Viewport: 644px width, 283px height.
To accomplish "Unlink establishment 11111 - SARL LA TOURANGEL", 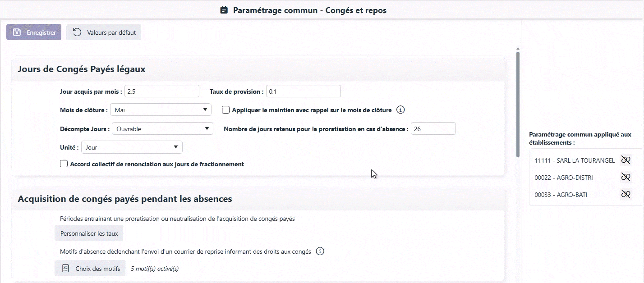I will pyautogui.click(x=626, y=160).
